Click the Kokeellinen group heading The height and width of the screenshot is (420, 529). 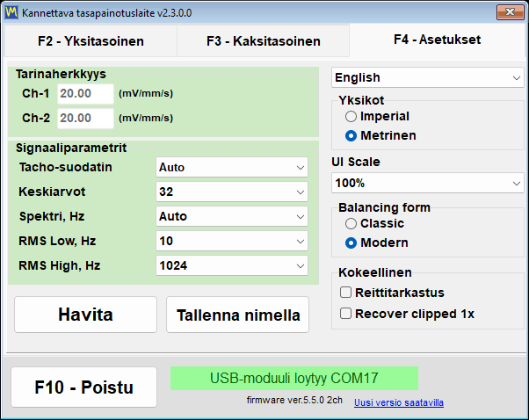click(x=375, y=272)
